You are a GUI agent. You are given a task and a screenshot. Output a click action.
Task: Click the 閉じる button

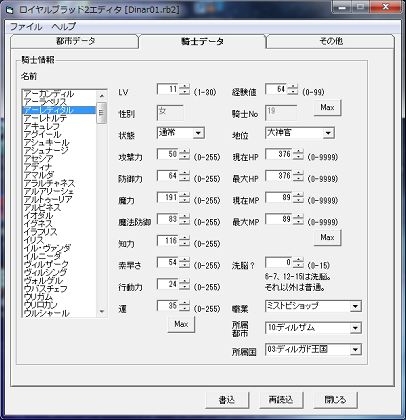(x=335, y=400)
